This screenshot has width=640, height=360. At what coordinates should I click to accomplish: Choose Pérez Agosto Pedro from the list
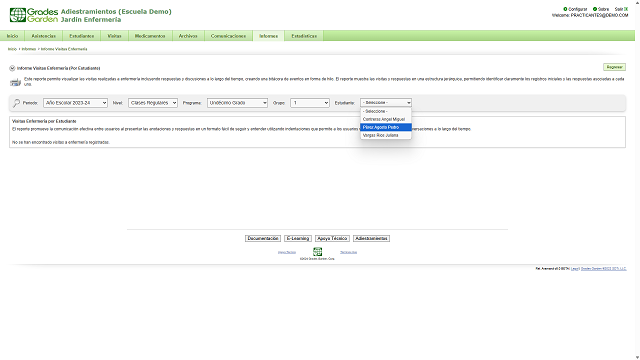coord(386,127)
